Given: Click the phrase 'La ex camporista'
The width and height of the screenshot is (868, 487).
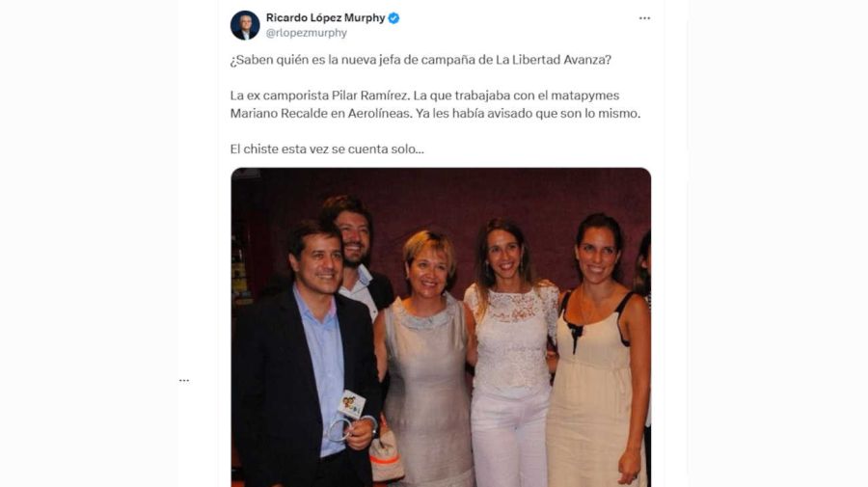Looking at the screenshot, I should (279, 95).
